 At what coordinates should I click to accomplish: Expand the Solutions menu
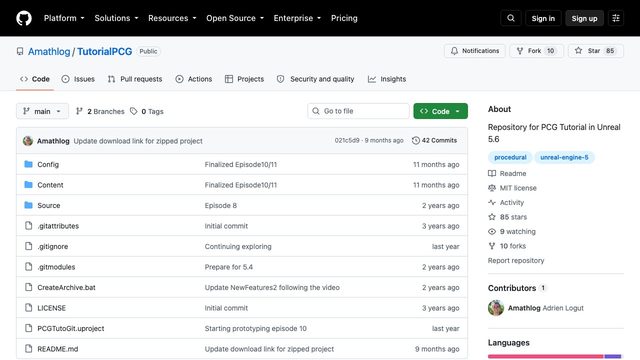(x=116, y=18)
